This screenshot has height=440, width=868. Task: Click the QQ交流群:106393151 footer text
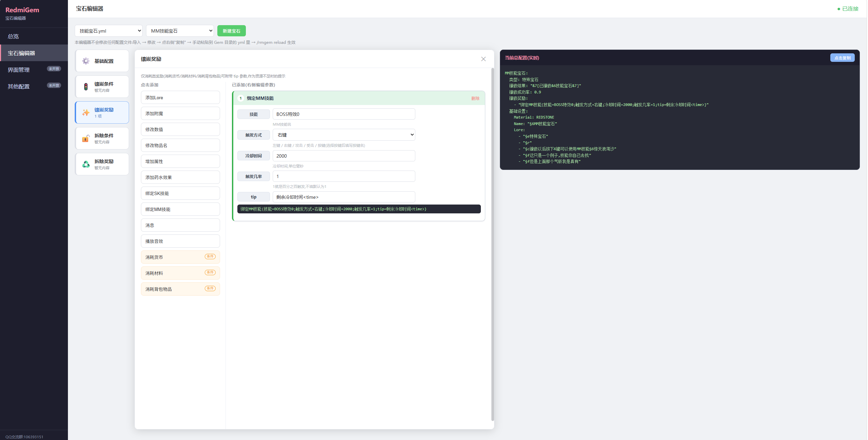click(x=24, y=437)
